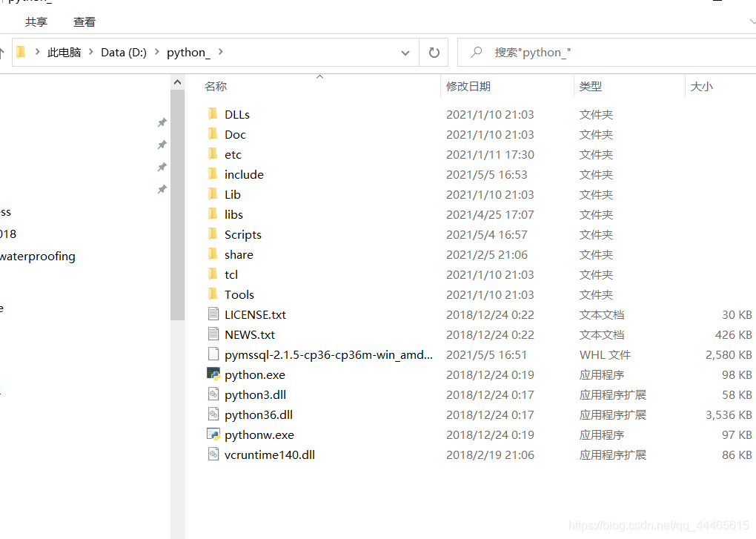Click the 2021/4/25 17:07 date cell

(490, 214)
